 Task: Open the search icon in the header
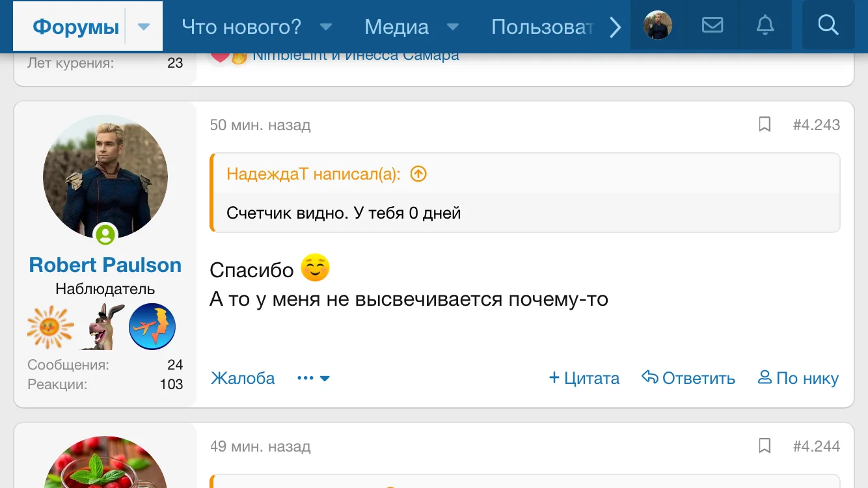[828, 26]
